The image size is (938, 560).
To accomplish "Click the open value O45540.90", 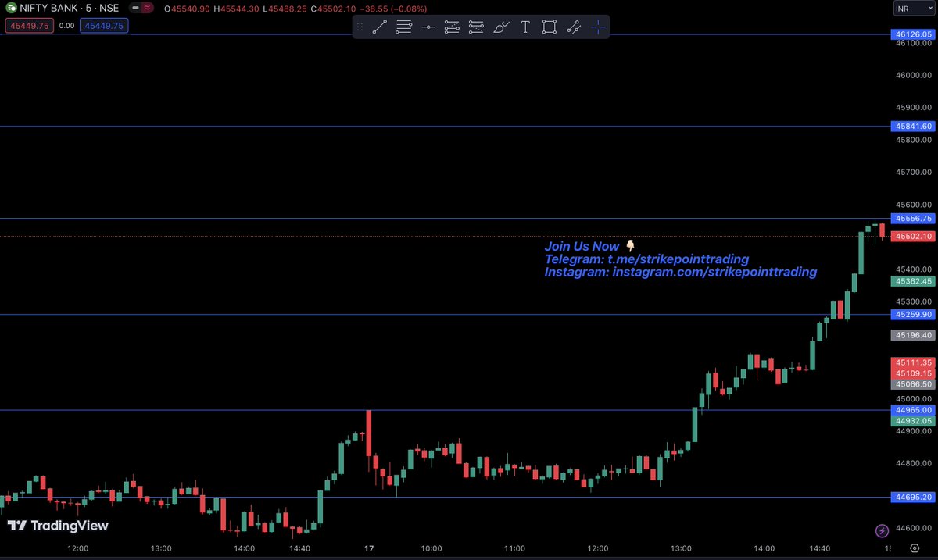I will (x=185, y=9).
